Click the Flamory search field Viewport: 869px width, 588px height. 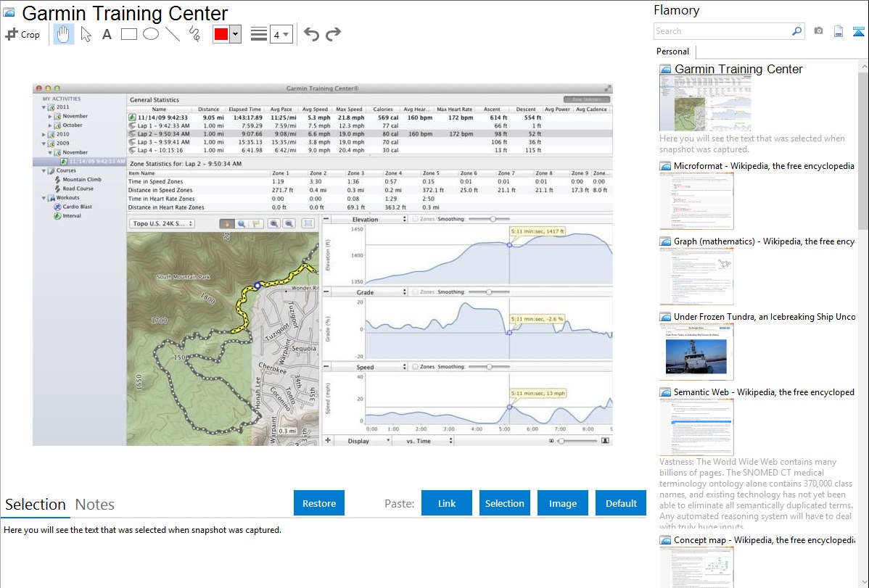tap(722, 31)
